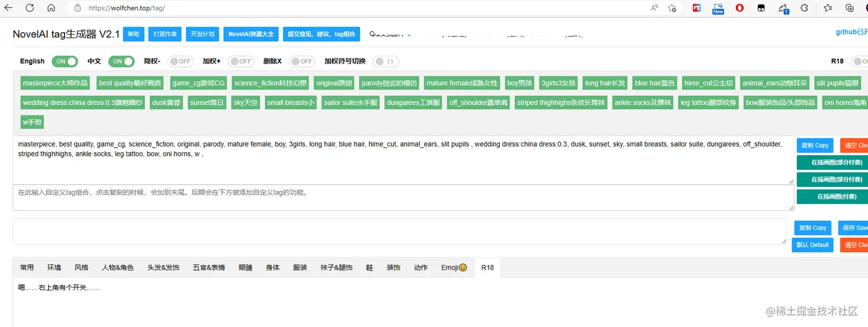Open NovelAI资源大全 button

pos(251,34)
